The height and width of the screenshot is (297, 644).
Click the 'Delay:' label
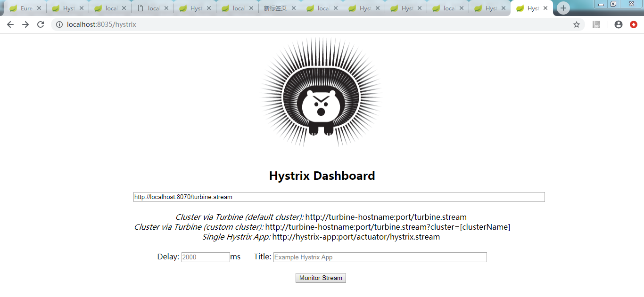tap(168, 257)
